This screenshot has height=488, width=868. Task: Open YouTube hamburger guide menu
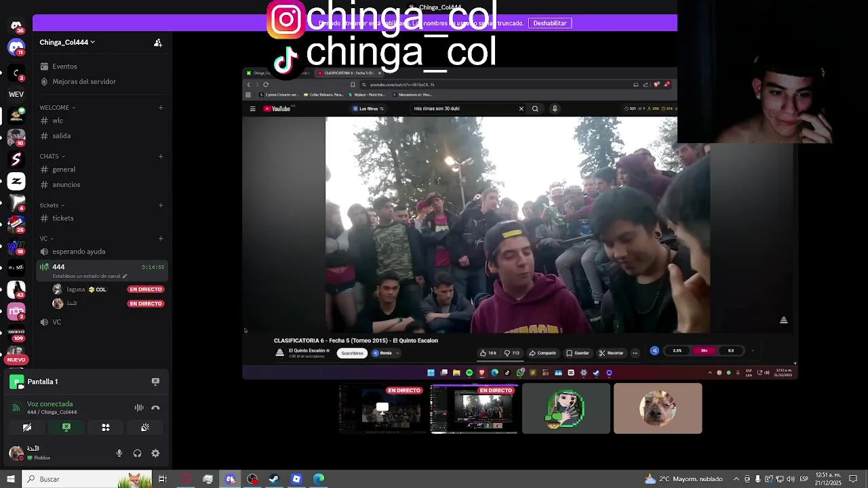point(252,108)
